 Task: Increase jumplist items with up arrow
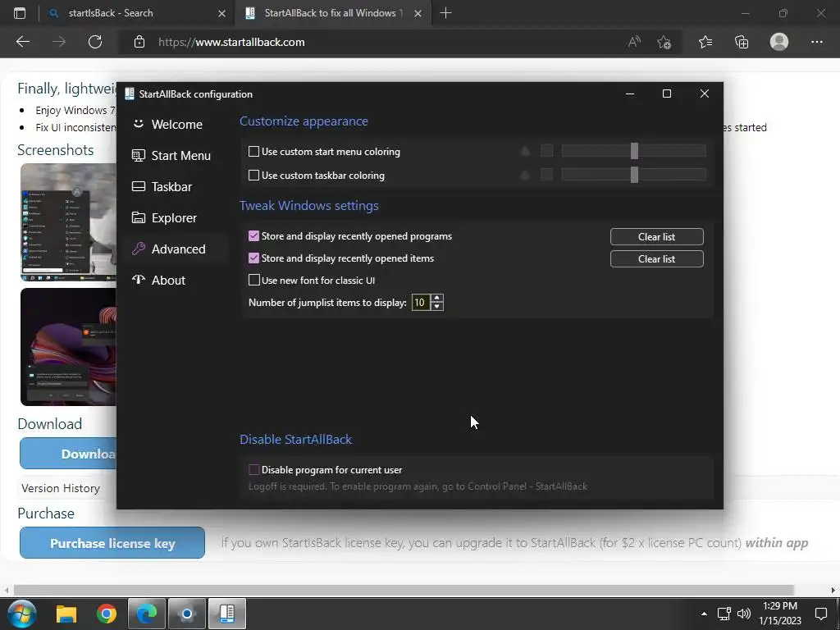click(437, 299)
